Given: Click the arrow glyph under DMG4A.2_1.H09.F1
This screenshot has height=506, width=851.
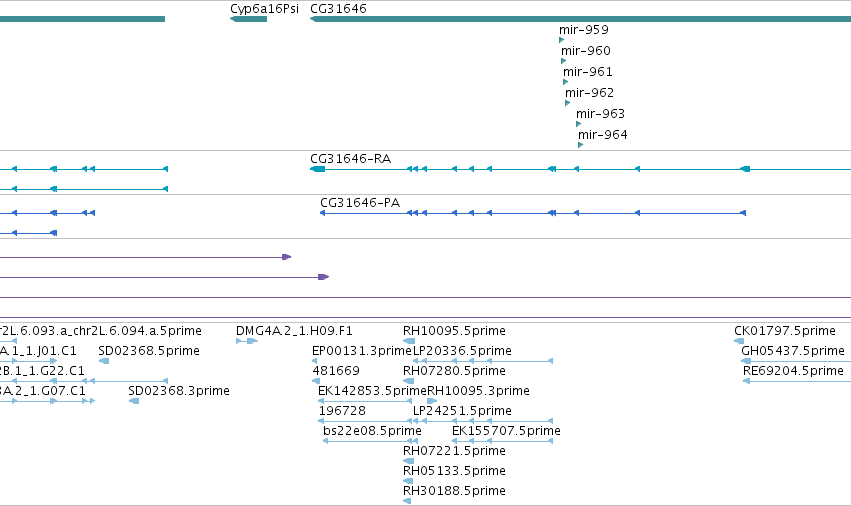Looking at the screenshot, I should click(247, 341).
